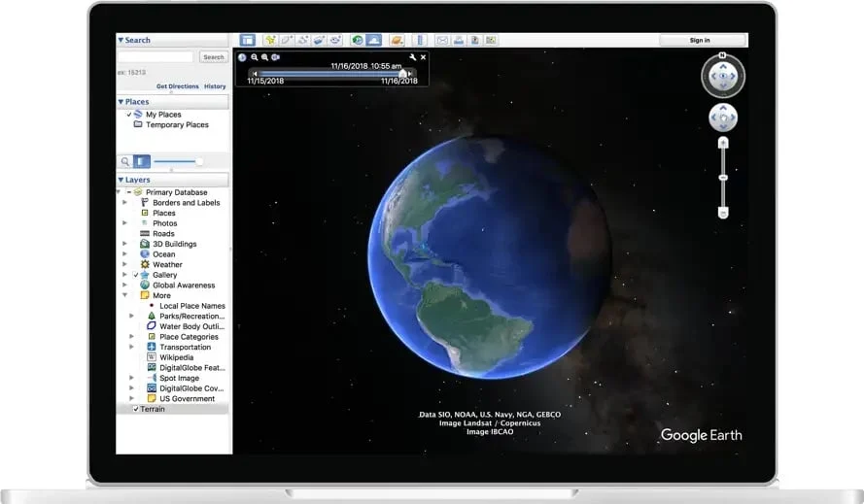This screenshot has height=504, width=864.
Task: Click the Add Image Overlay icon
Action: click(x=319, y=40)
